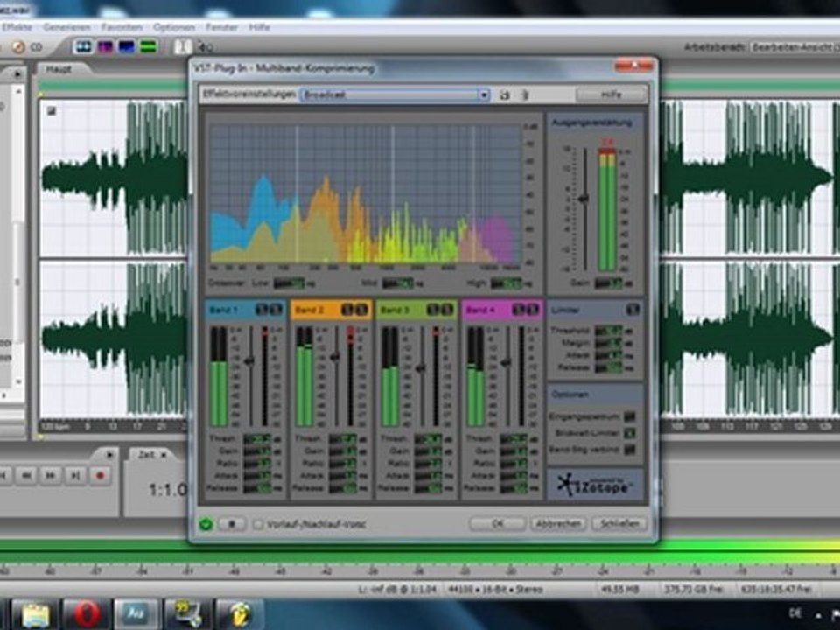
Task: Select the spectral frequency display icon
Action: (105, 46)
